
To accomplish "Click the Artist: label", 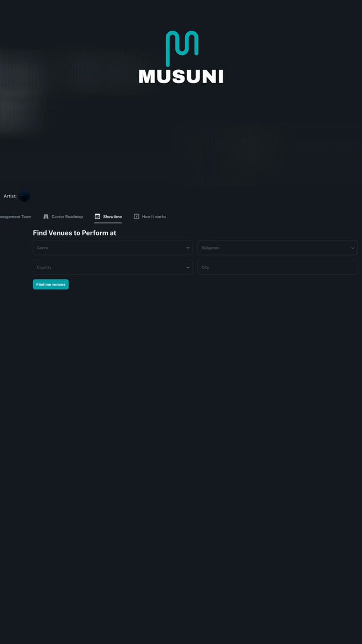I will click(10, 196).
